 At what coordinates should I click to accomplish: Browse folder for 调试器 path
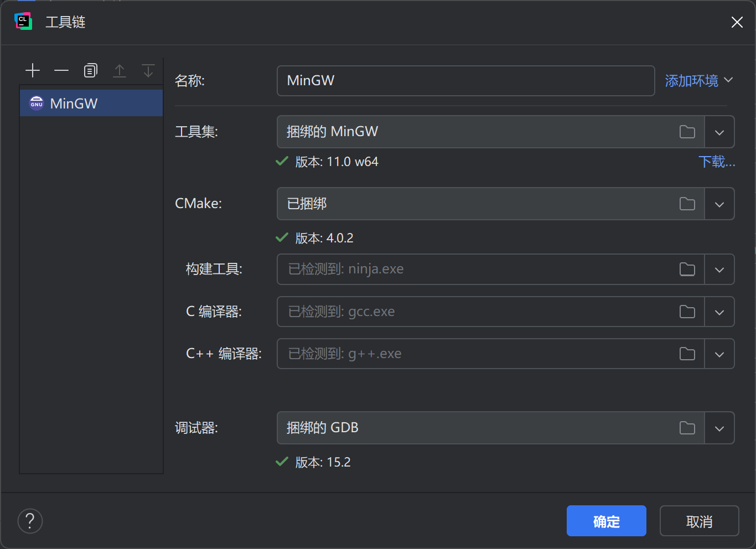point(687,428)
